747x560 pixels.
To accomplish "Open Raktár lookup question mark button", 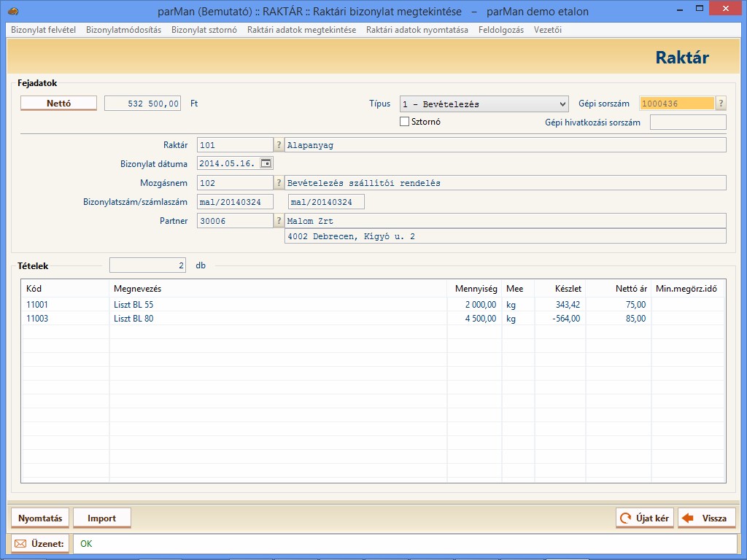I will [x=279, y=145].
